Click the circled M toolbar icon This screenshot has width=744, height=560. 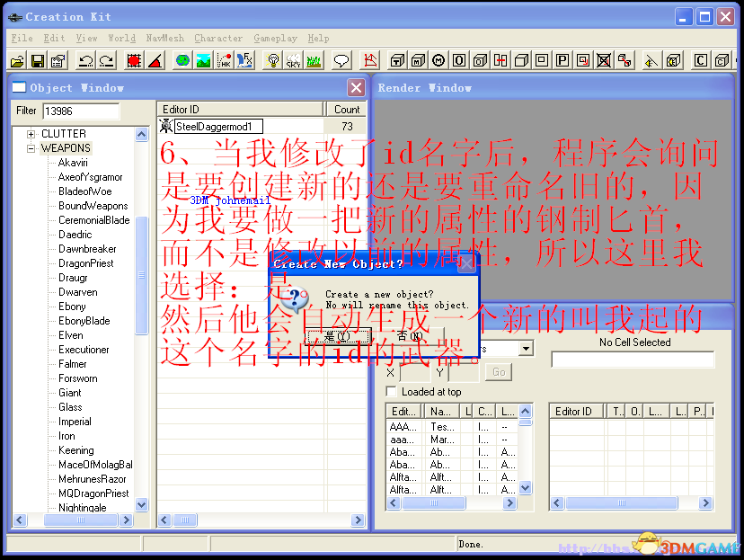(x=438, y=61)
